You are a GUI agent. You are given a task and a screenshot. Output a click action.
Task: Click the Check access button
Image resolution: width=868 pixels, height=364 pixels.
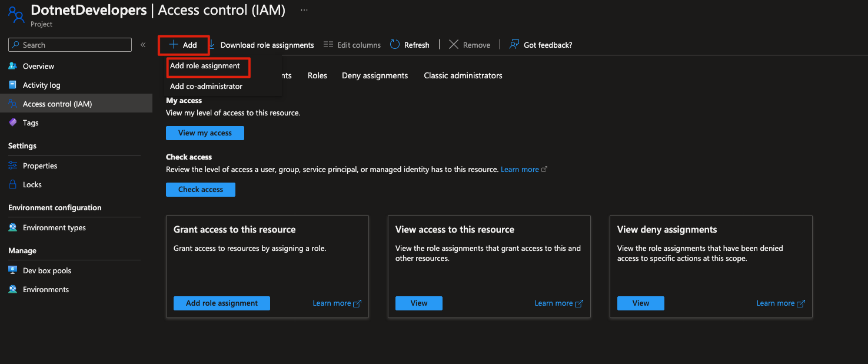pos(200,190)
